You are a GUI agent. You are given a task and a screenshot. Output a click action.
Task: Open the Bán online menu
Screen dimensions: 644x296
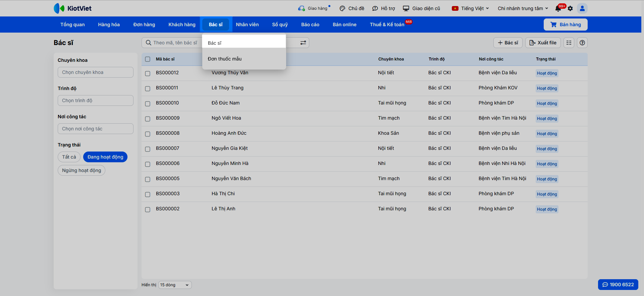(344, 25)
